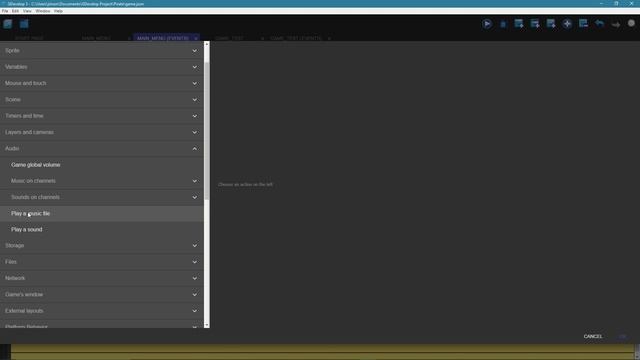This screenshot has width=640, height=360.
Task: Switch to the Game_Test scene tab
Action: [x=229, y=38]
